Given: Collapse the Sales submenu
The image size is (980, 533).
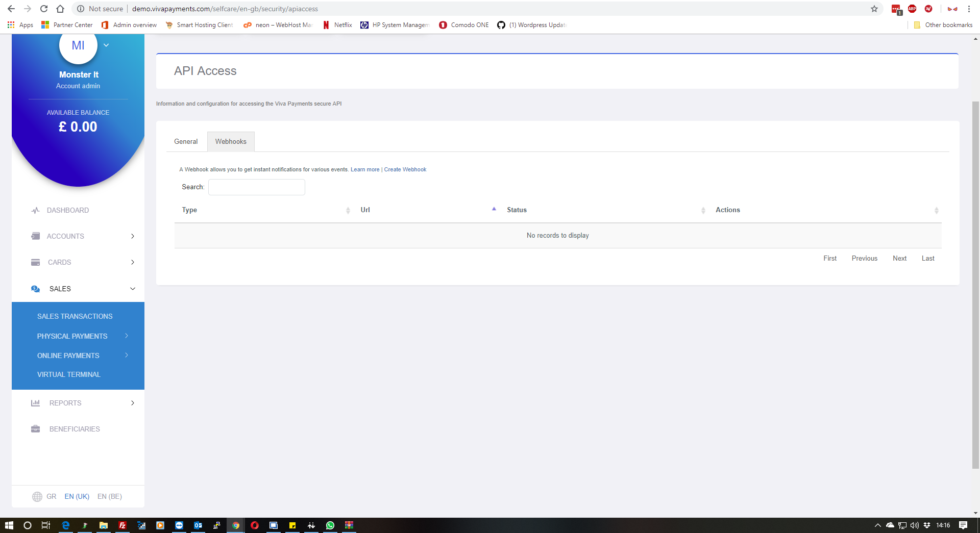Looking at the screenshot, I should click(133, 288).
